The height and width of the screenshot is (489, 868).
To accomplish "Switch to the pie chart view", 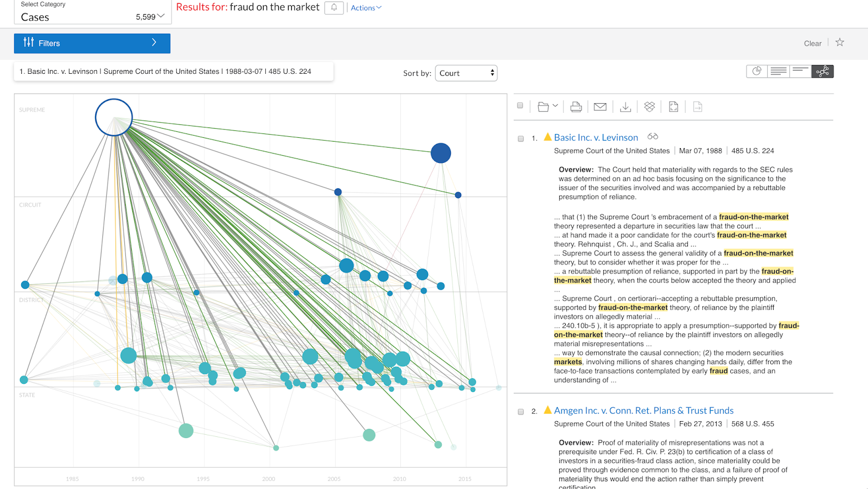I will (756, 71).
